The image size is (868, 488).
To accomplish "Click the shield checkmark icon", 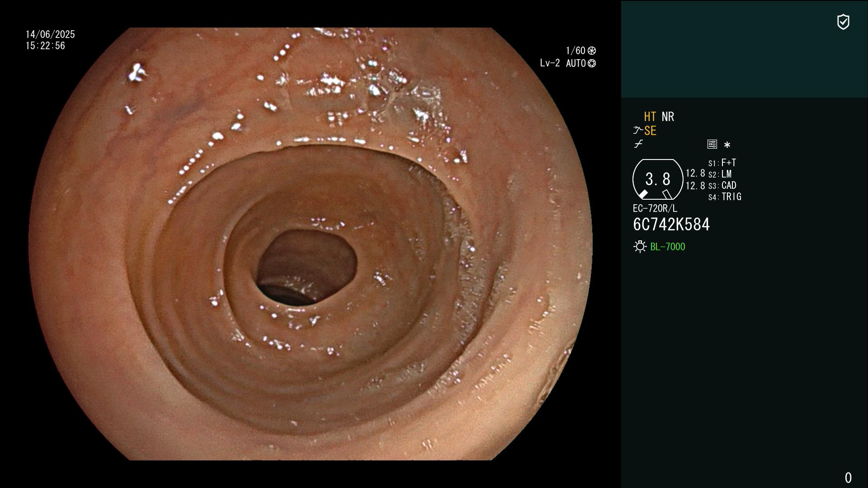I will tap(843, 22).
